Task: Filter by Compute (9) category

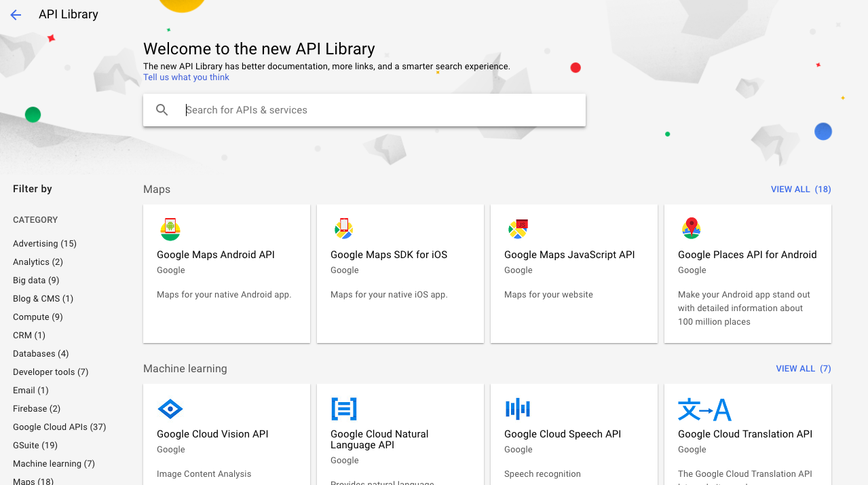Action: coord(38,317)
